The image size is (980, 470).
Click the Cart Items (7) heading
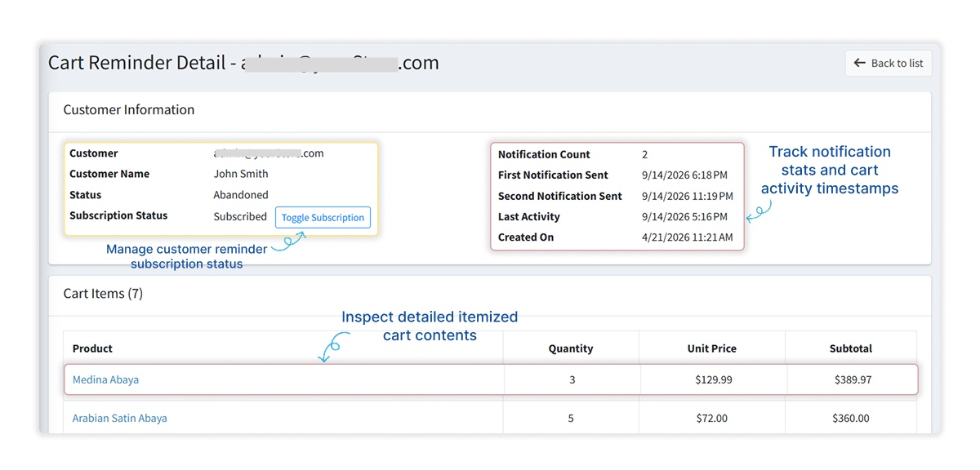[103, 293]
